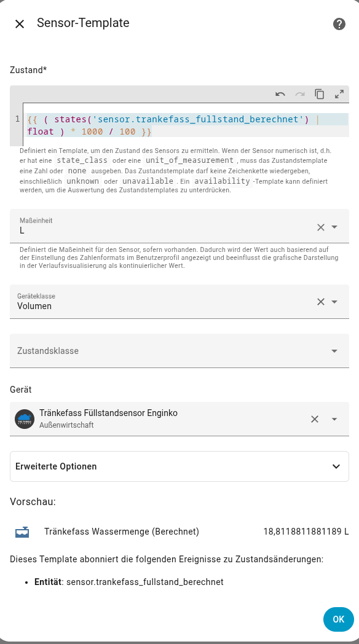
Task: Open the Zustandsklasse dropdown
Action: (334, 350)
